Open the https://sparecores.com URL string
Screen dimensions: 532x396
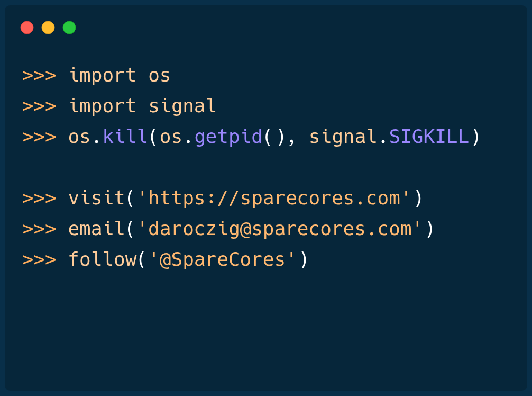tap(274, 198)
